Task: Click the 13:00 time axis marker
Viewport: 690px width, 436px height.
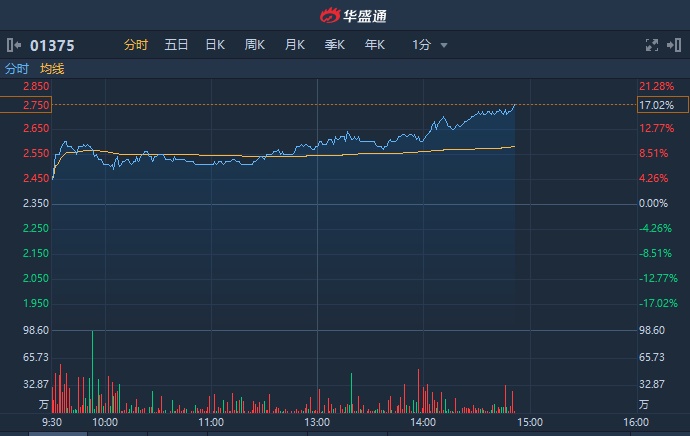Action: (x=317, y=423)
